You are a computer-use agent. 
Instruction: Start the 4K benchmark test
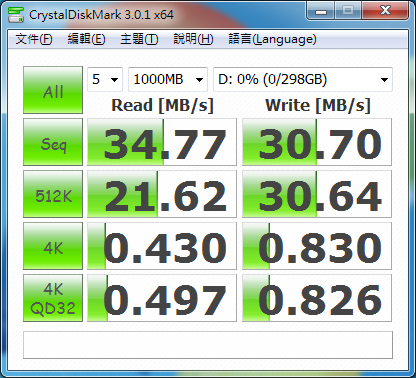(53, 246)
